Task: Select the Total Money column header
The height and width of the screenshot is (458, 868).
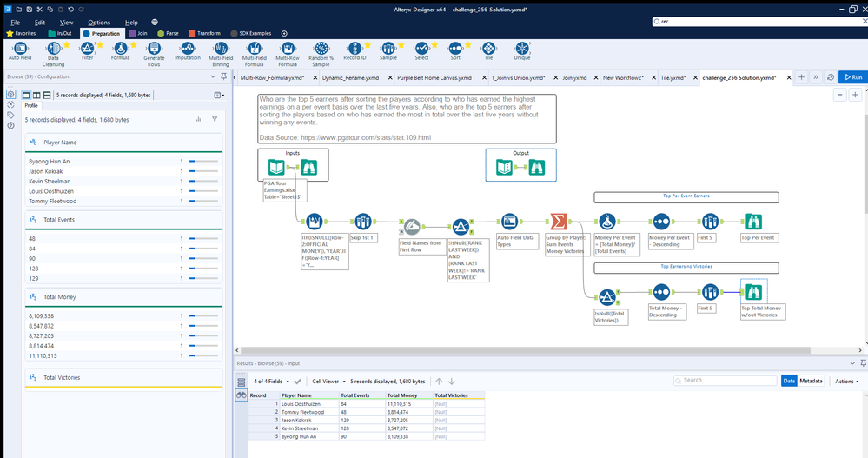Action: point(408,395)
